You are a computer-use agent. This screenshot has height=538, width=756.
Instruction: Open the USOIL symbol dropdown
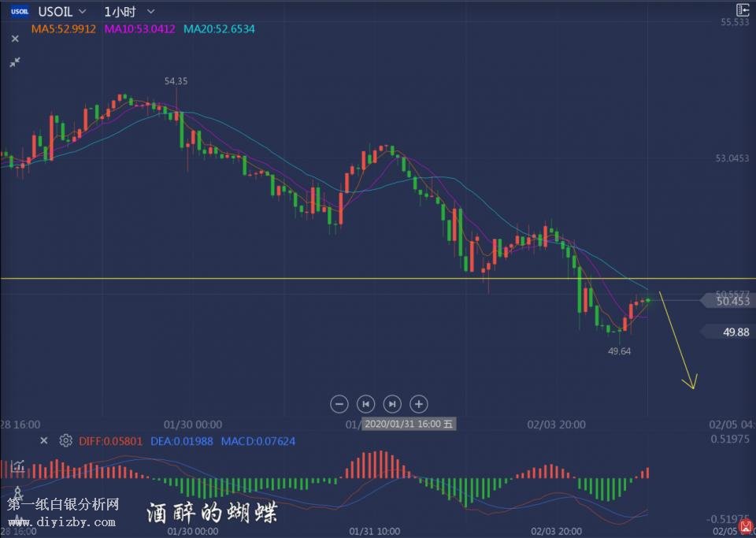click(x=82, y=12)
